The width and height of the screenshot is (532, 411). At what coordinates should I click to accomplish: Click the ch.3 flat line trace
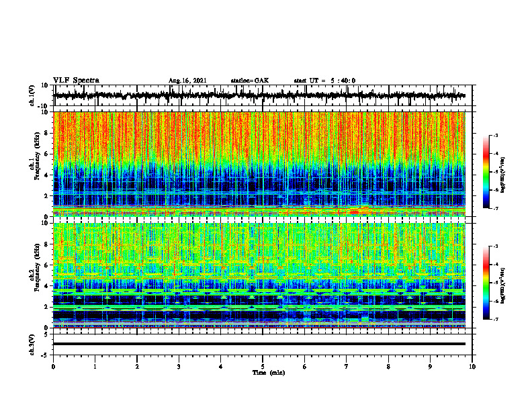[259, 344]
